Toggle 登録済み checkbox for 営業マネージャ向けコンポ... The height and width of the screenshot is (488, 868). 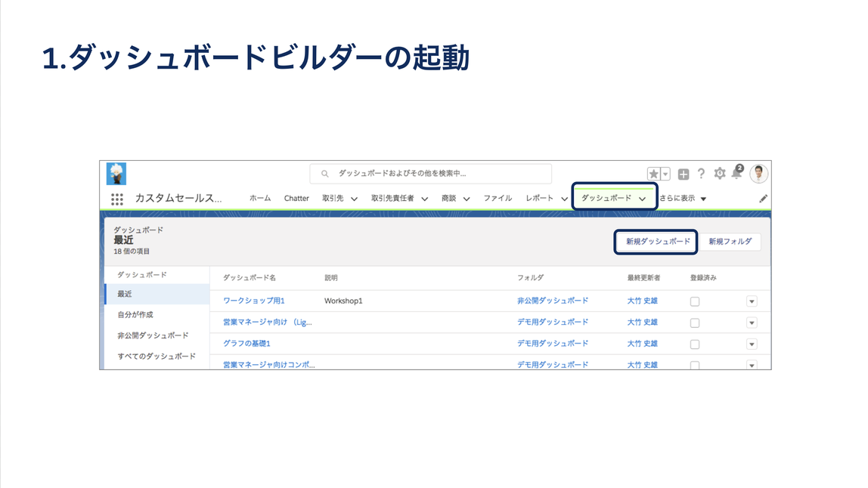pos(695,365)
